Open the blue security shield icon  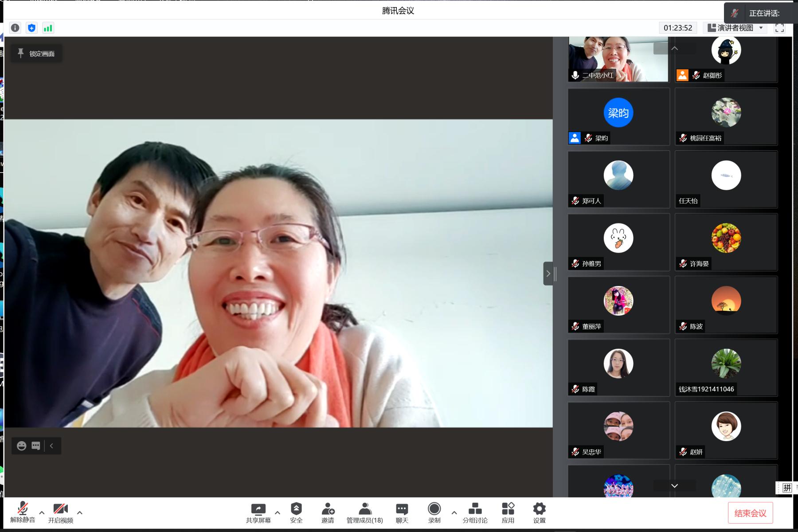[31, 28]
